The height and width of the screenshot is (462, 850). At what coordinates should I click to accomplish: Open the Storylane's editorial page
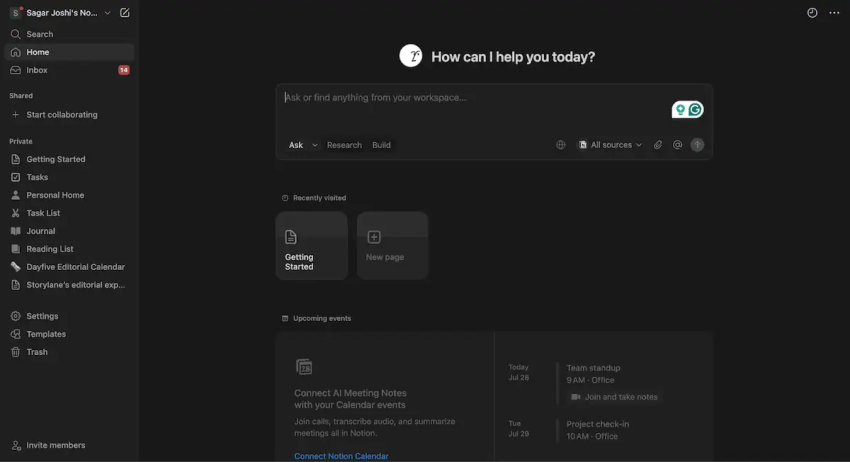tap(69, 284)
